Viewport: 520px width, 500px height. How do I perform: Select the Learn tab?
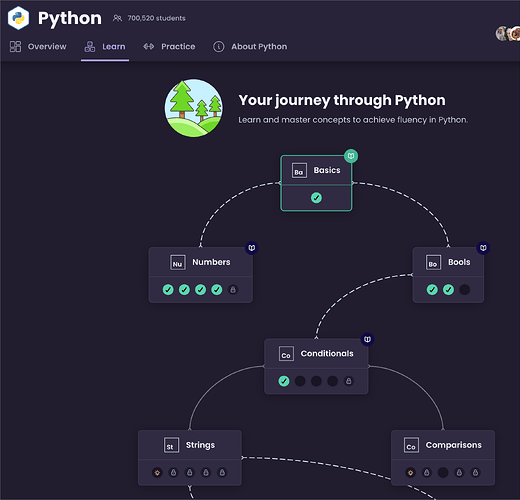point(105,47)
